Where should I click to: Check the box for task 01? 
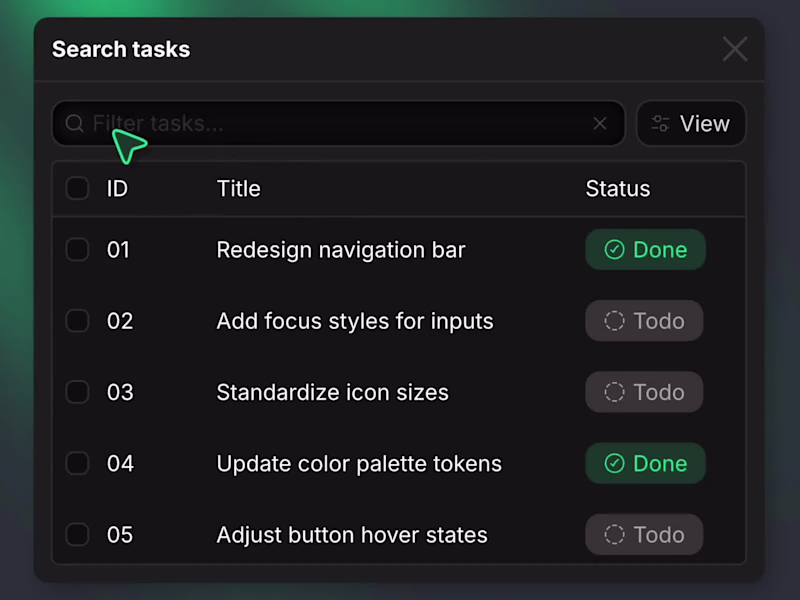coord(77,250)
